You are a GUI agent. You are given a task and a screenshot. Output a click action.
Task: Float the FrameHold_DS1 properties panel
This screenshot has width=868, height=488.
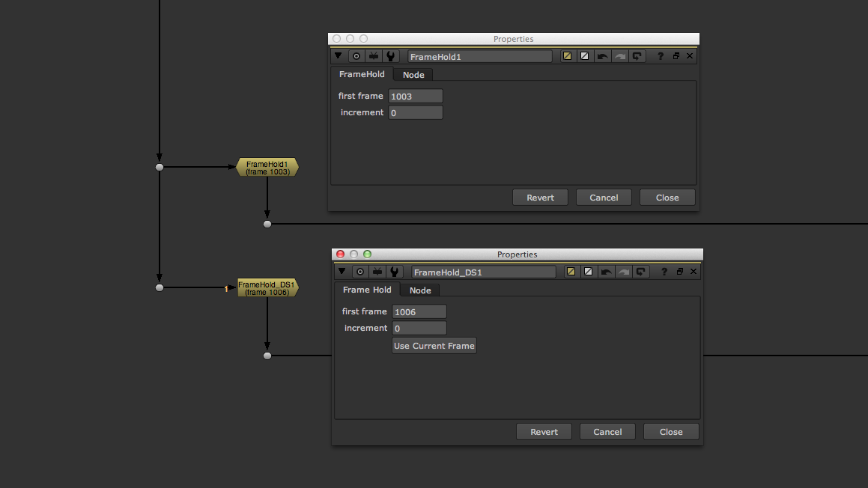point(680,272)
